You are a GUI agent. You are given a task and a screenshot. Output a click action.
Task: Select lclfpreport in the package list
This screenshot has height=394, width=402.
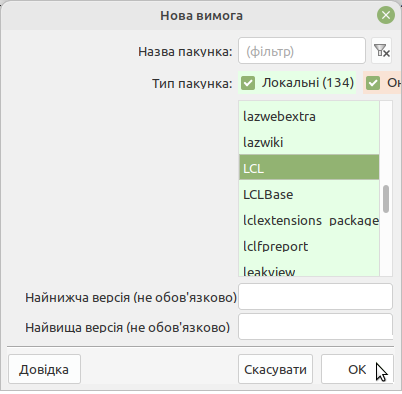click(309, 247)
